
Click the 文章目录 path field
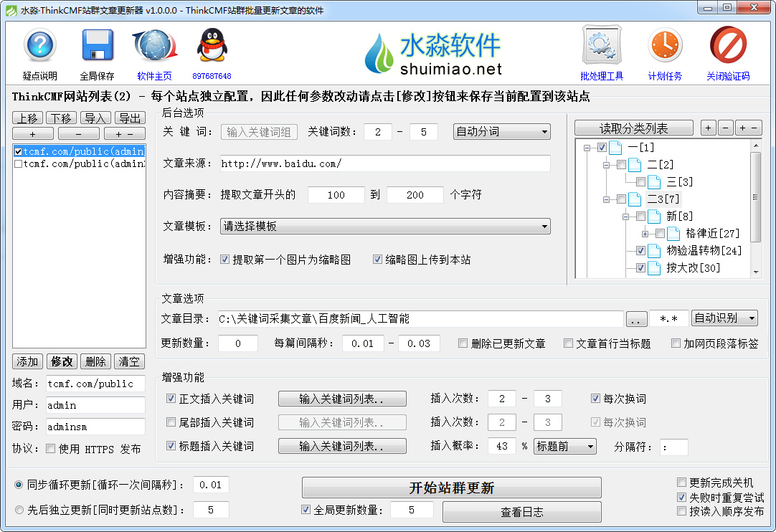(x=420, y=319)
